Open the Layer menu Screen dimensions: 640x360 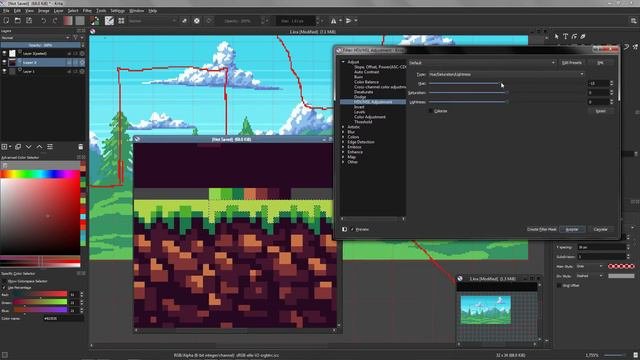(x=58, y=11)
